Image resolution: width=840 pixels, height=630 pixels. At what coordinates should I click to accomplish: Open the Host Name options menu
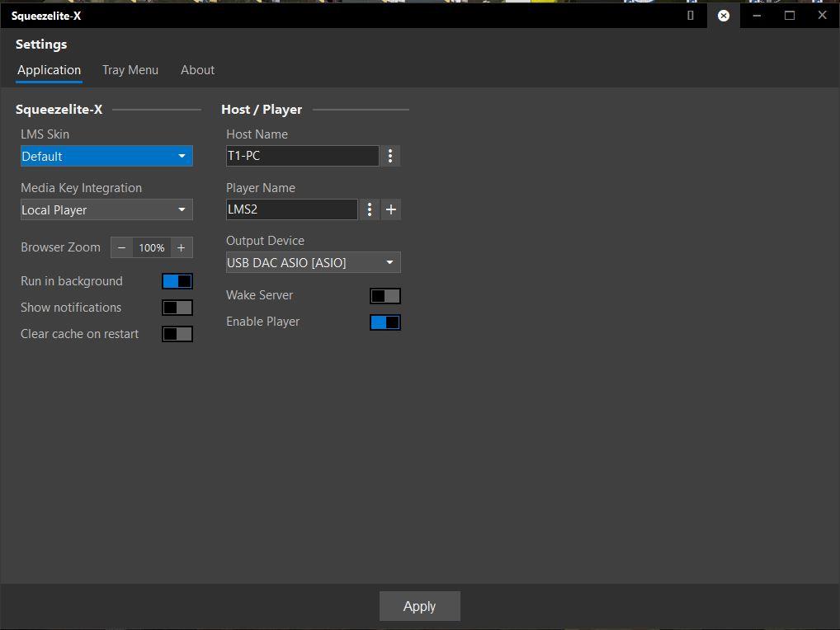pyautogui.click(x=390, y=156)
